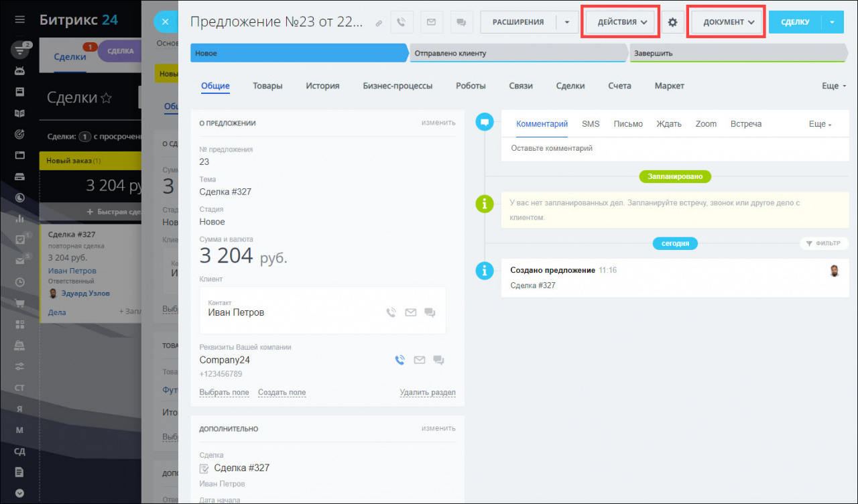Send email to Company24 via envelope icon
Screen dimensions: 858x504
tap(420, 360)
